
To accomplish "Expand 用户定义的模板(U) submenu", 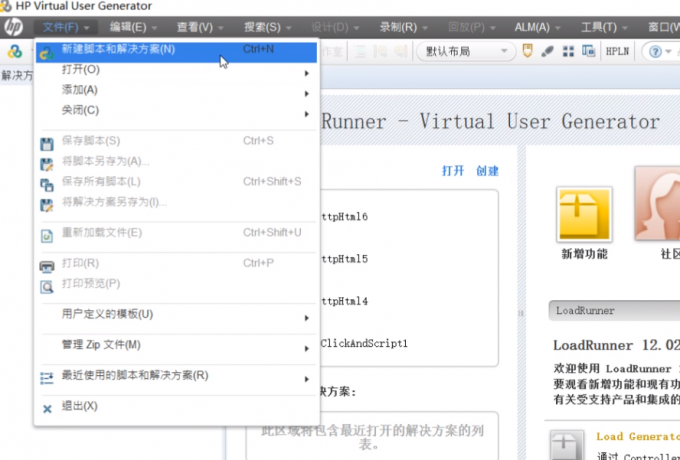I will point(177,315).
